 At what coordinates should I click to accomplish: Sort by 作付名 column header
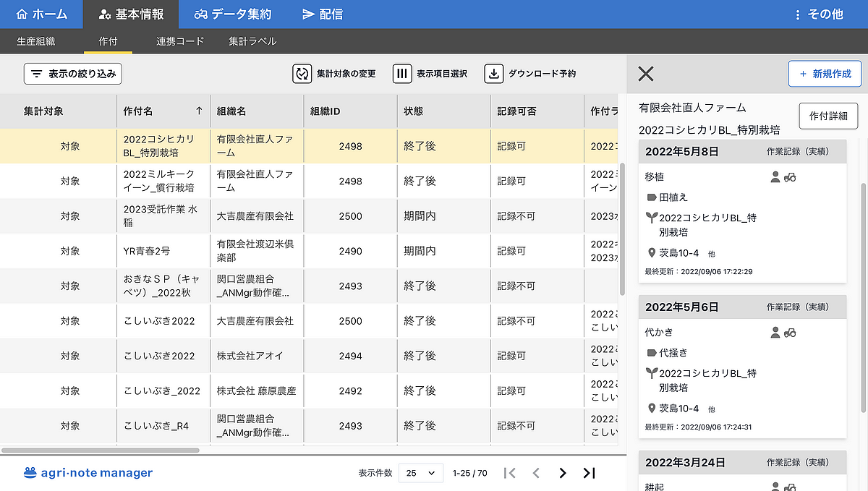pyautogui.click(x=163, y=111)
